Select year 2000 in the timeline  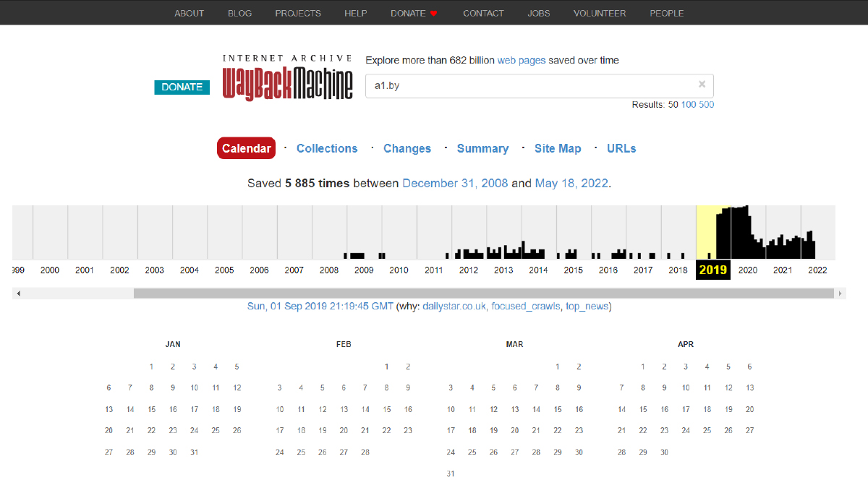pos(50,270)
